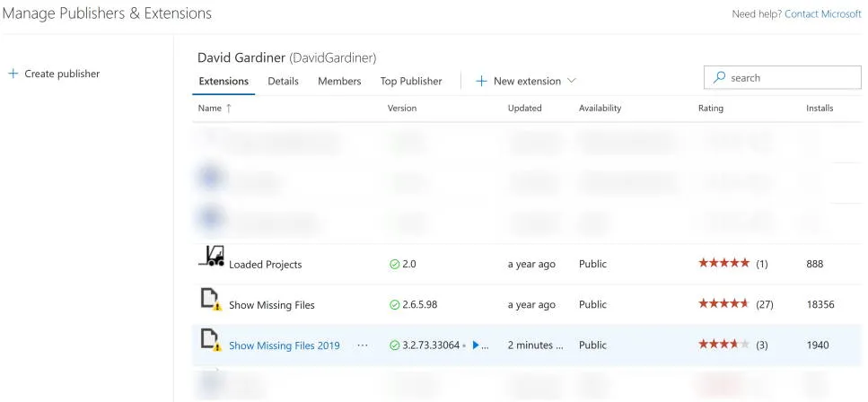
Task: Click the plus icon beside Create publisher
Action: click(x=13, y=74)
